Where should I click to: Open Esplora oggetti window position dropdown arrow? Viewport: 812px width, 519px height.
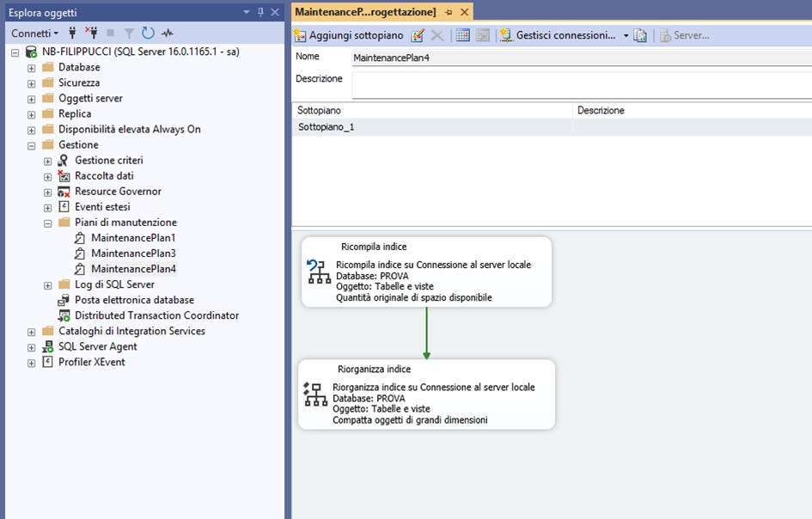coord(246,12)
